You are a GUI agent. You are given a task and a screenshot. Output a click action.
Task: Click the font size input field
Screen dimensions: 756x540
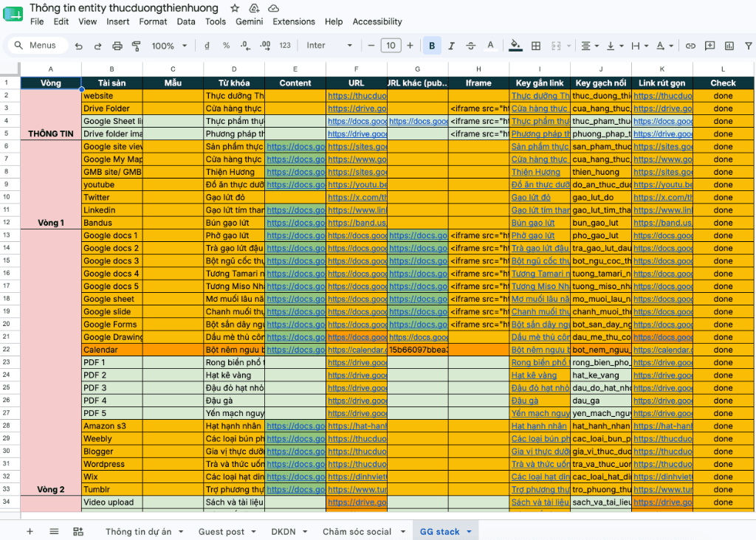pyautogui.click(x=391, y=45)
